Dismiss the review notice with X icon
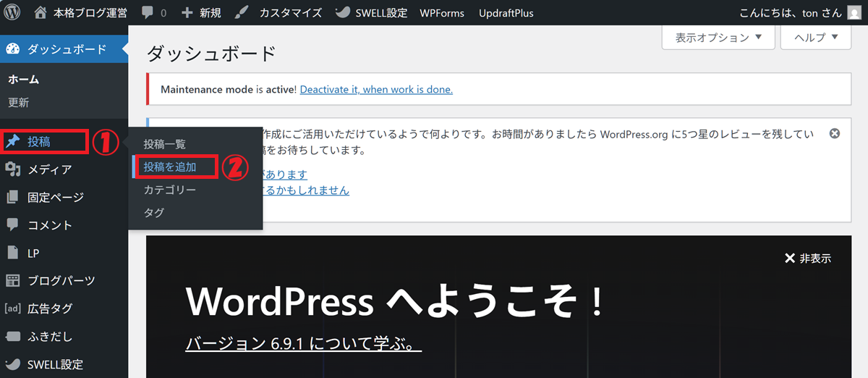 (834, 134)
